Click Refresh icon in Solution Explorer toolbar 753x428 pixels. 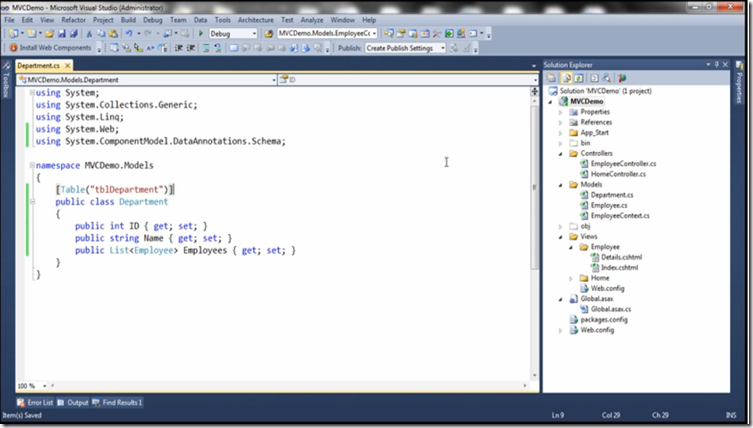579,78
